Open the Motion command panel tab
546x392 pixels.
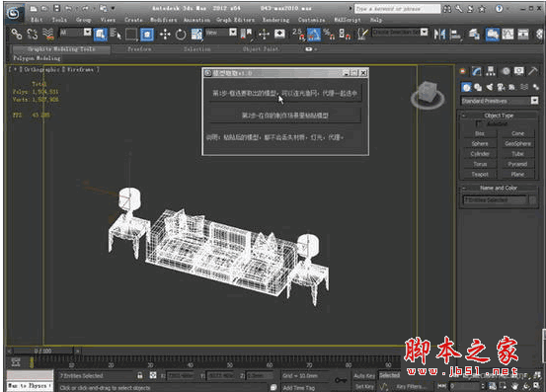(506, 71)
